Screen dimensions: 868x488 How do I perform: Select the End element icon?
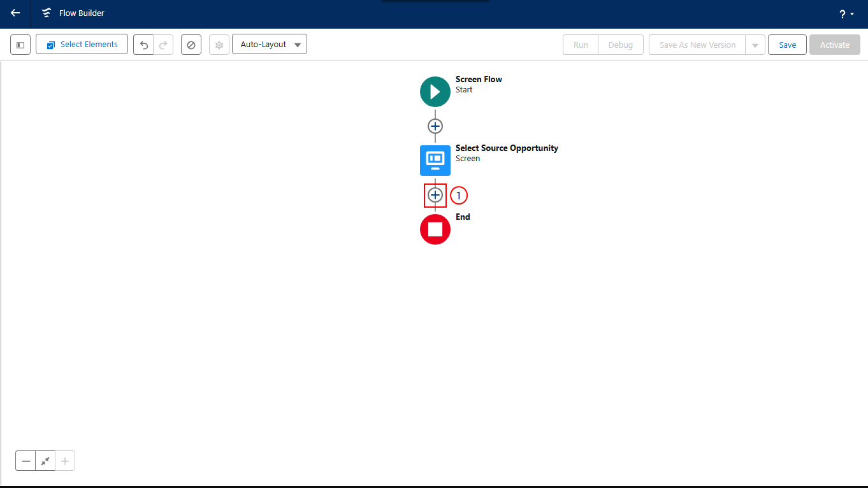coord(435,229)
